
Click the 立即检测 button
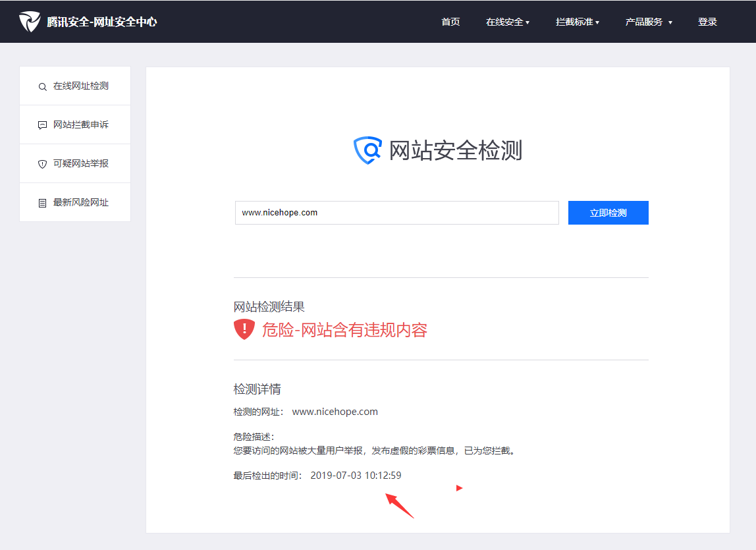pyautogui.click(x=608, y=213)
